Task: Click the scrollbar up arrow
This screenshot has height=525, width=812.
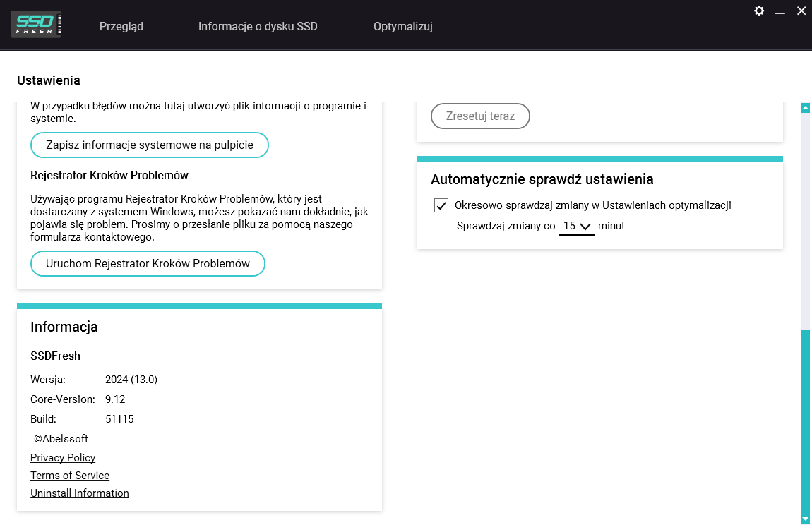Action: coord(805,108)
